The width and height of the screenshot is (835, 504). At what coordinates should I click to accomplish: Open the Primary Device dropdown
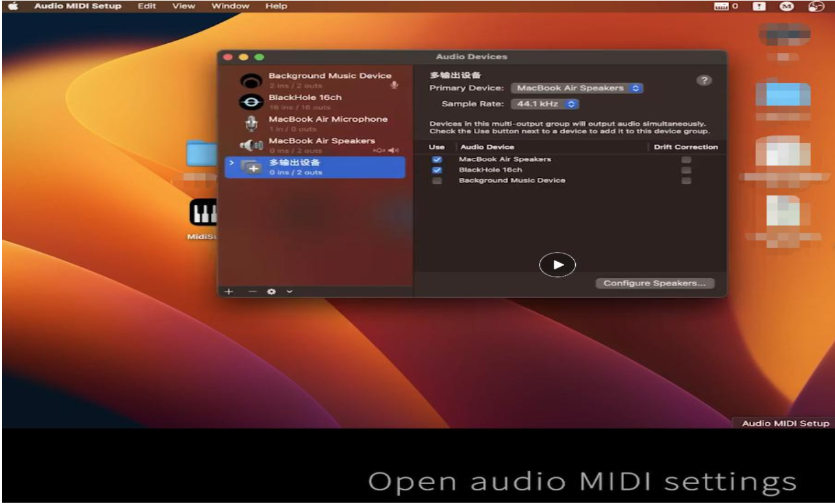(x=577, y=88)
